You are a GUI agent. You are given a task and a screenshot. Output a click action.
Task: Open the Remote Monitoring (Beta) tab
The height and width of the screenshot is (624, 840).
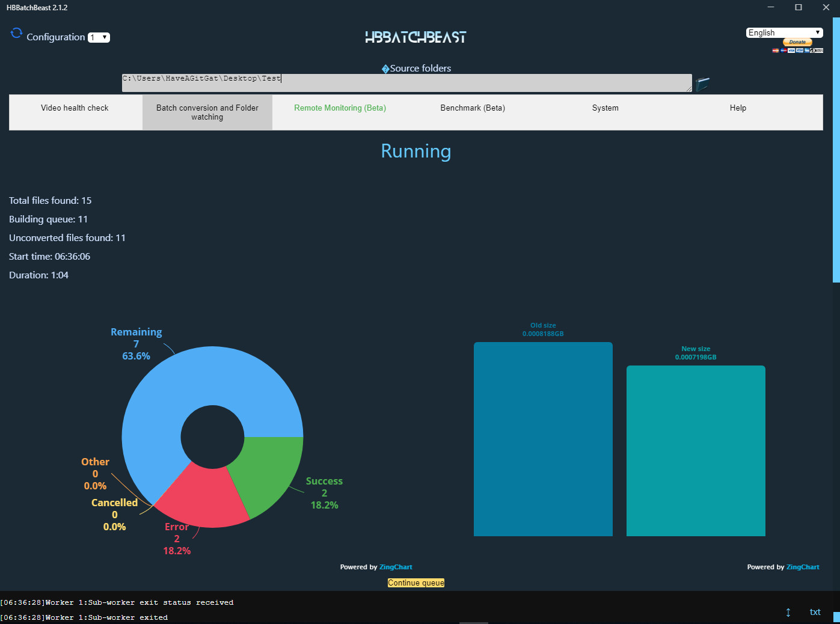click(340, 108)
